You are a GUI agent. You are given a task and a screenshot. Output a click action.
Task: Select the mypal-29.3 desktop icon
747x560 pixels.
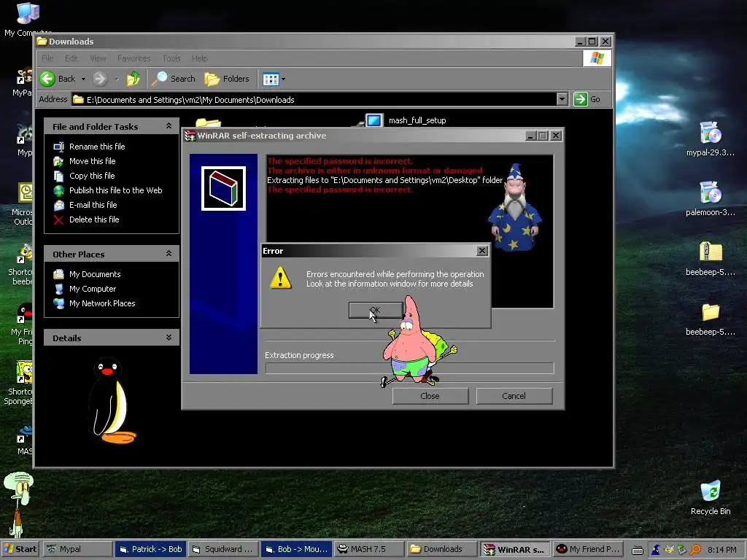(711, 139)
